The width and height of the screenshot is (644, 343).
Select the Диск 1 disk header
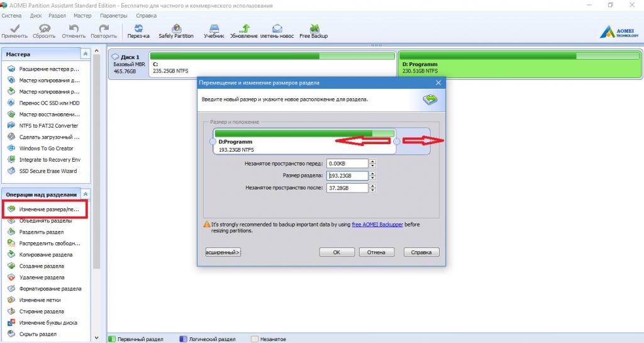point(129,64)
